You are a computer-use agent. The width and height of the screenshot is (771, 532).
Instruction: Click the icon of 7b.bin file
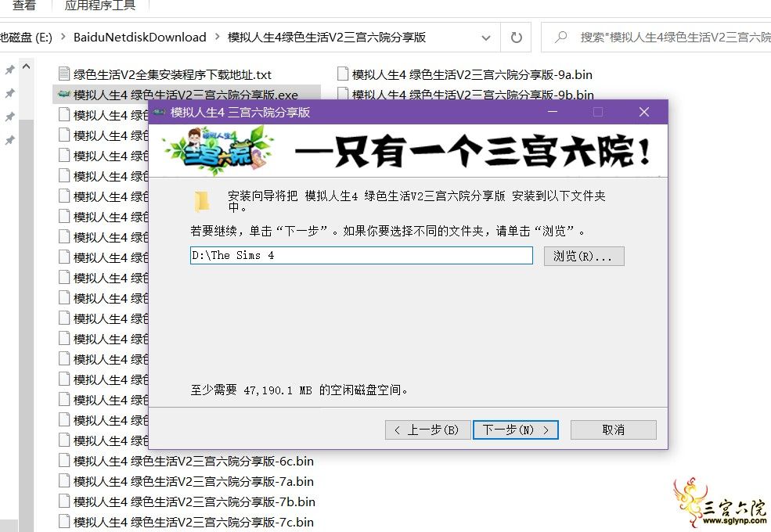click(x=64, y=501)
